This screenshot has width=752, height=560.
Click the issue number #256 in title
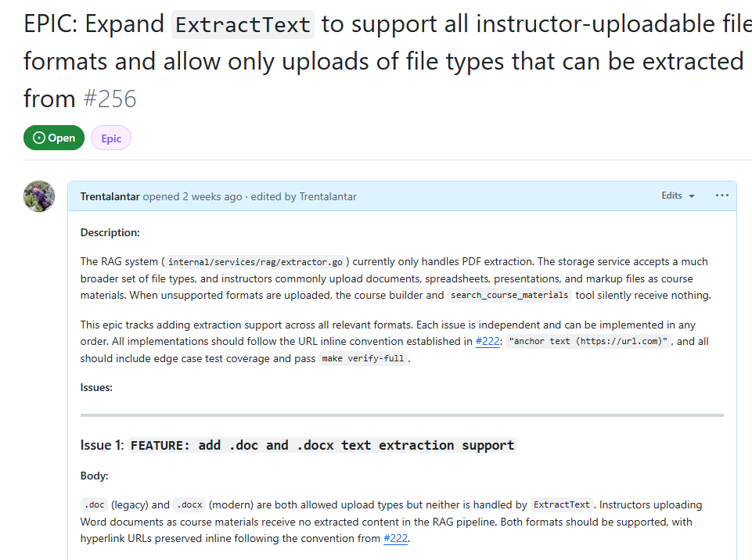111,99
